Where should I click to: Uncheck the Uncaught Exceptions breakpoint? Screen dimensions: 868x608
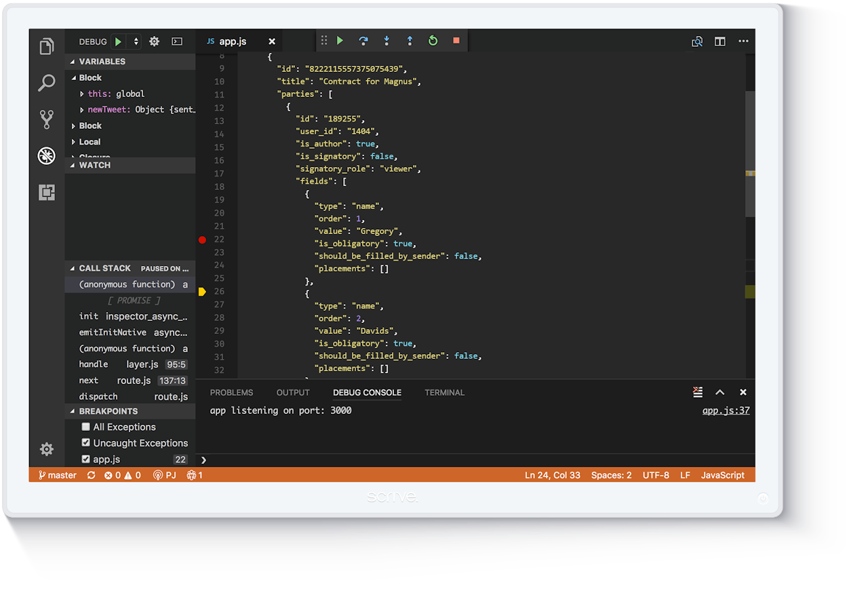[x=86, y=443]
